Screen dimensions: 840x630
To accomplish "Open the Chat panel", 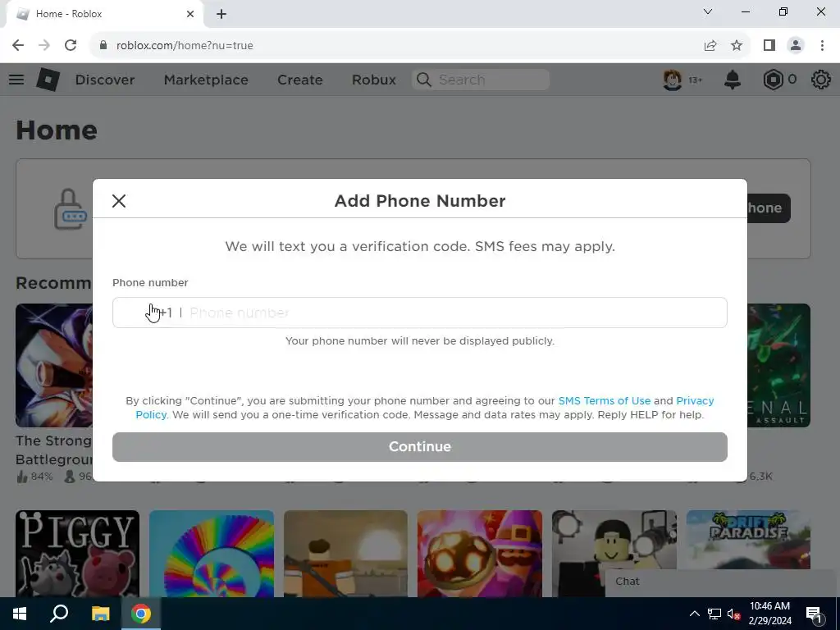I will tap(722, 582).
